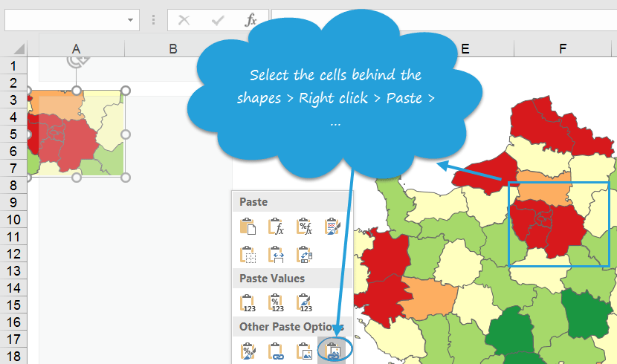Click the formula bar Enter checkmark icon
Screen dimensions: 617x364
(218, 20)
